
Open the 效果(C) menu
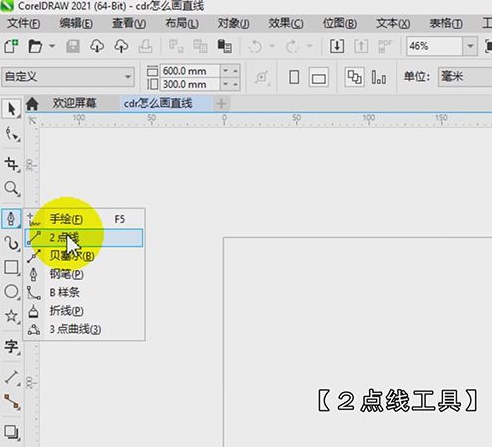tap(286, 23)
